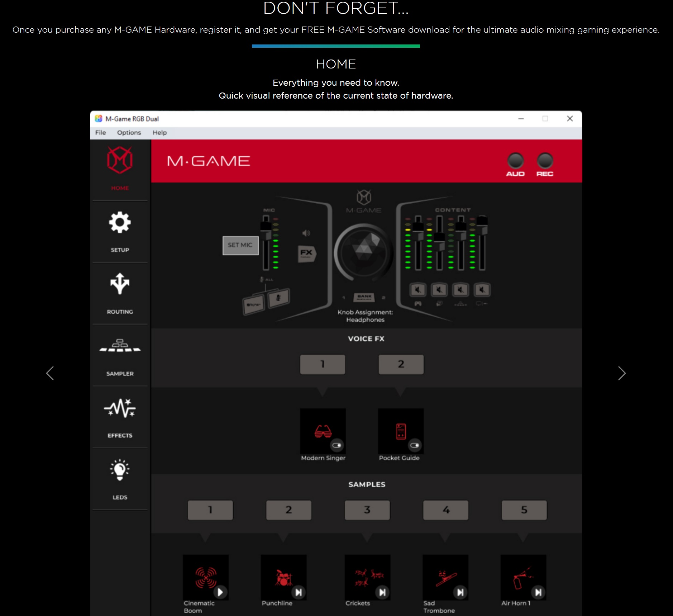This screenshot has width=673, height=616.
Task: Toggle the AUD button in header
Action: coord(515,161)
